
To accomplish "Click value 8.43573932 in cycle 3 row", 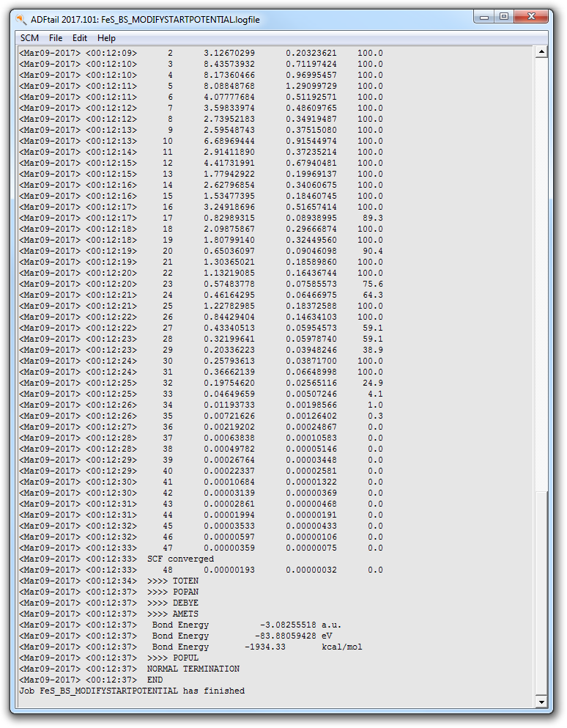I will click(229, 64).
